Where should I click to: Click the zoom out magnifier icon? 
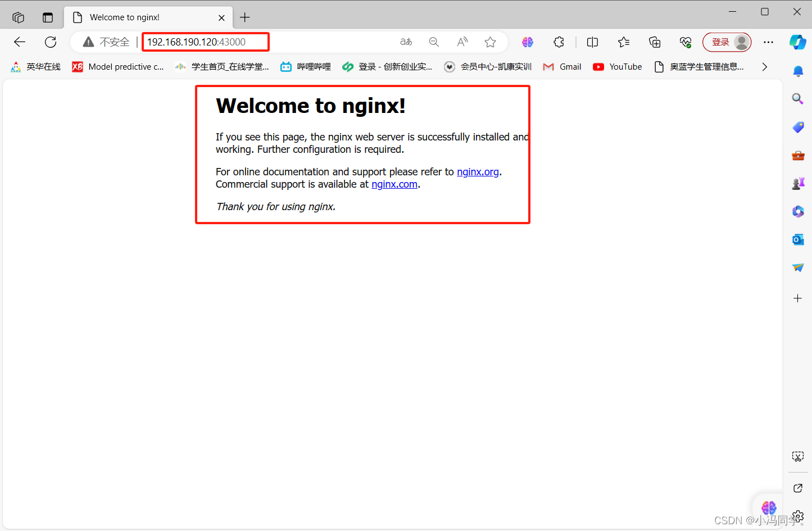pyautogui.click(x=434, y=42)
